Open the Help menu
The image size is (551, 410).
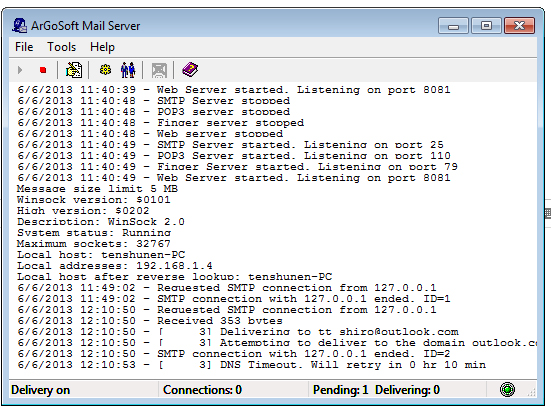pos(102,47)
